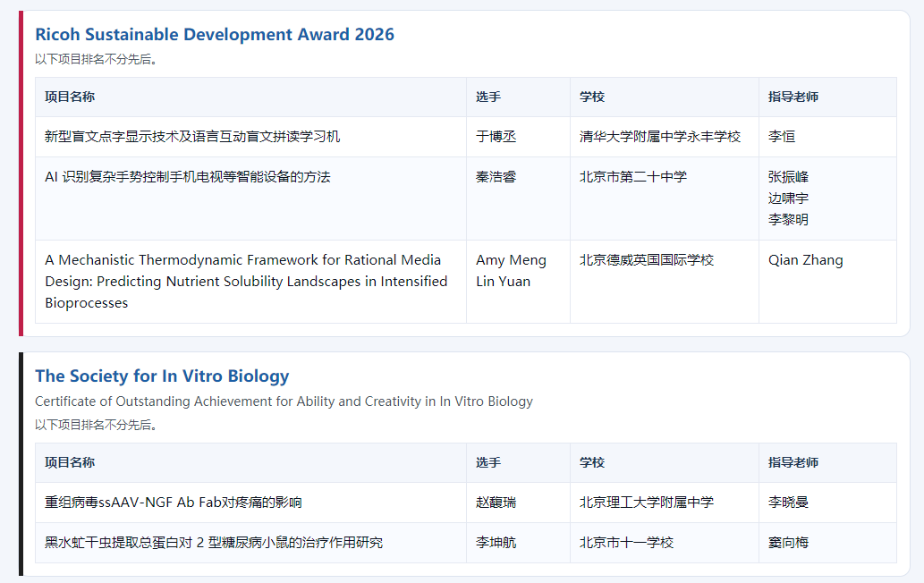
Task: Click The Society for In Vitro Biology heading
Action: coord(162,376)
